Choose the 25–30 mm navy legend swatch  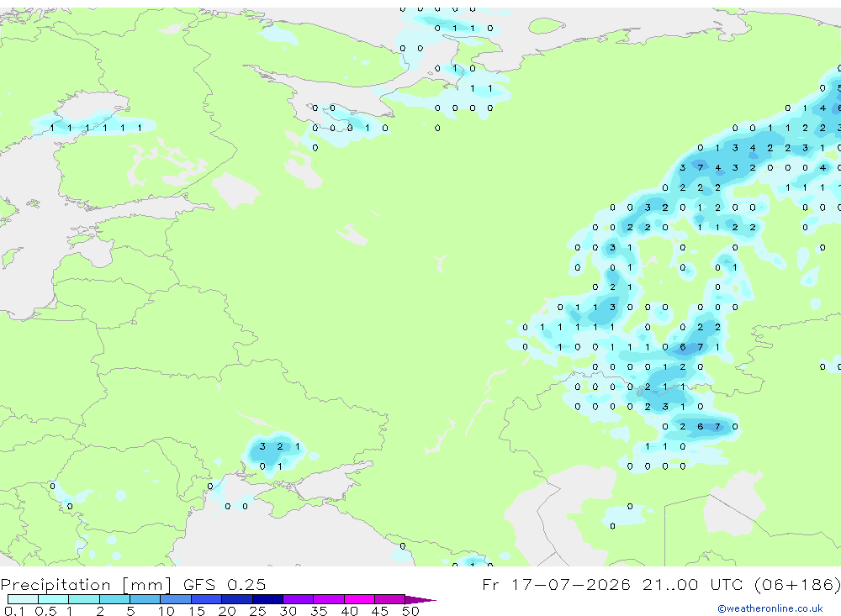[267, 599]
